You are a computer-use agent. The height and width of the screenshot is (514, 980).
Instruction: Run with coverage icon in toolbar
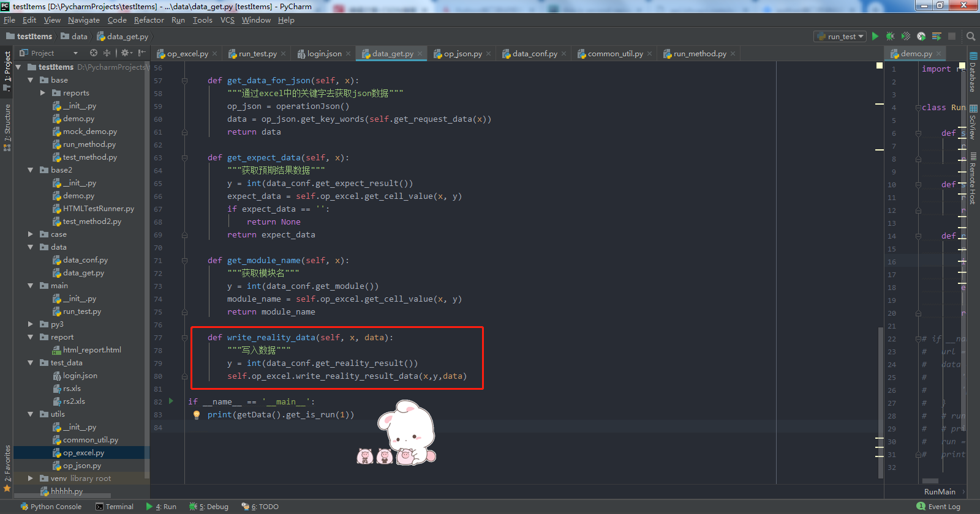(906, 37)
